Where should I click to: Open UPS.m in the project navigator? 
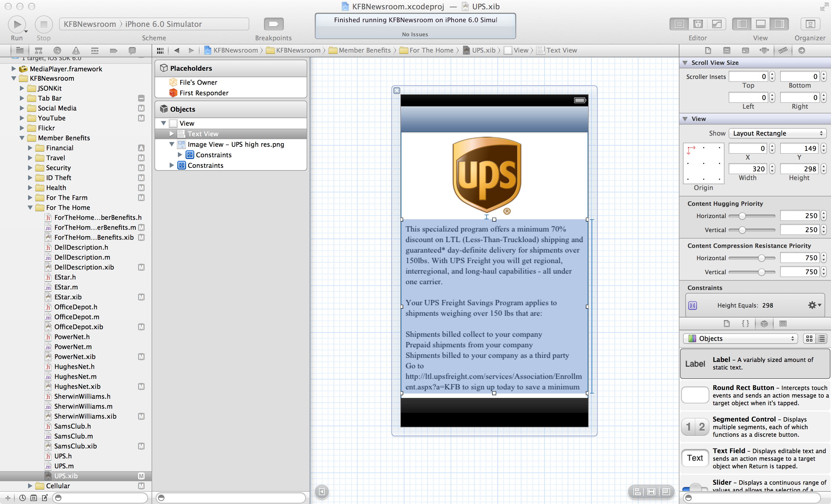64,466
